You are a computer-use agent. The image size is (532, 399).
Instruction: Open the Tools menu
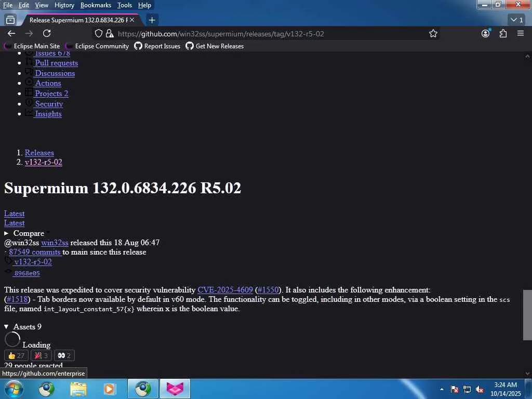(x=125, y=5)
